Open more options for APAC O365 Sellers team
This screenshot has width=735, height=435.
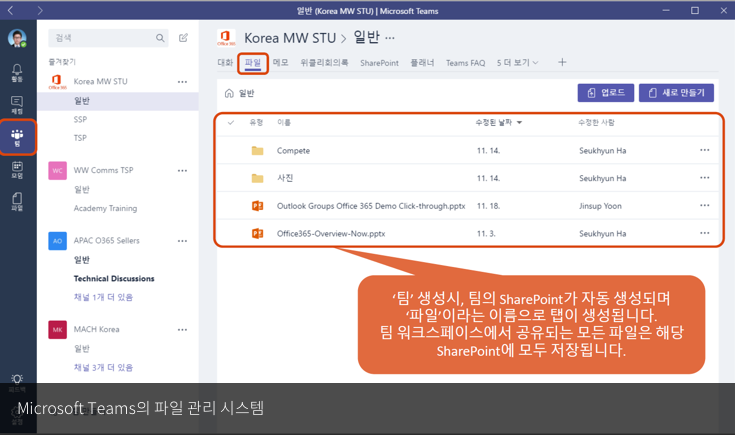(182, 241)
